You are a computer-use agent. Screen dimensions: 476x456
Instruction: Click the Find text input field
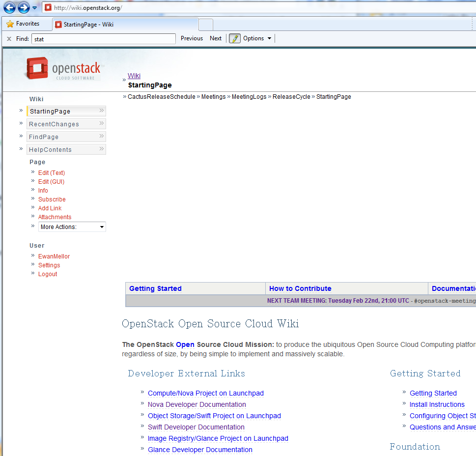click(x=103, y=39)
